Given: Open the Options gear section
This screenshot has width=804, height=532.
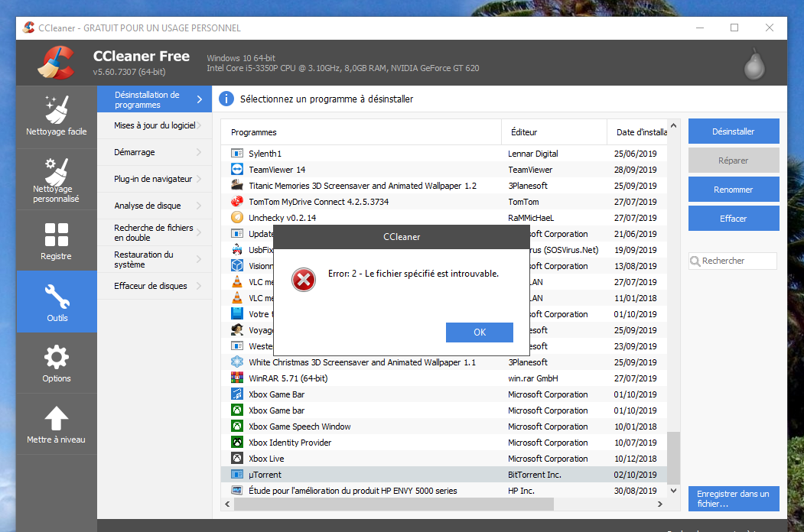Looking at the screenshot, I should click(57, 363).
